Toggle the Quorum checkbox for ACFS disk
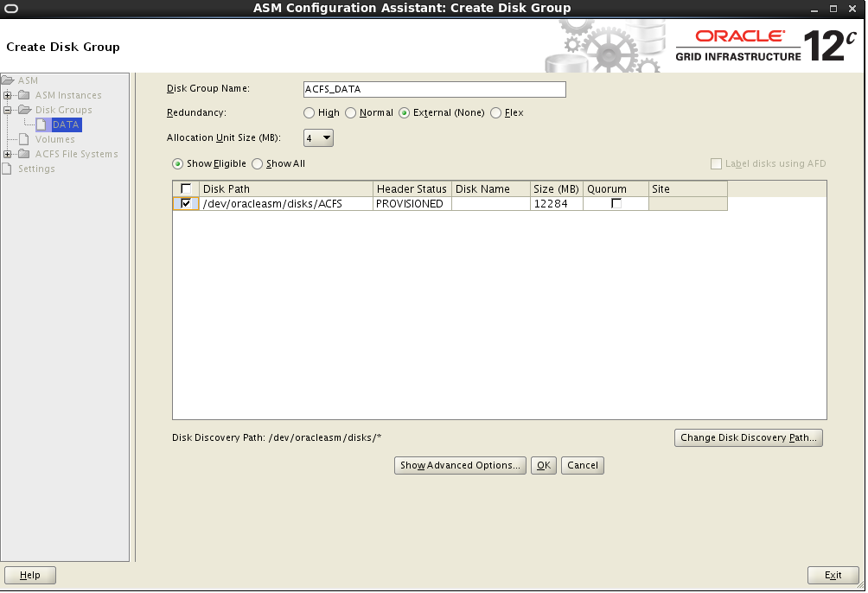868x593 pixels. coord(616,203)
